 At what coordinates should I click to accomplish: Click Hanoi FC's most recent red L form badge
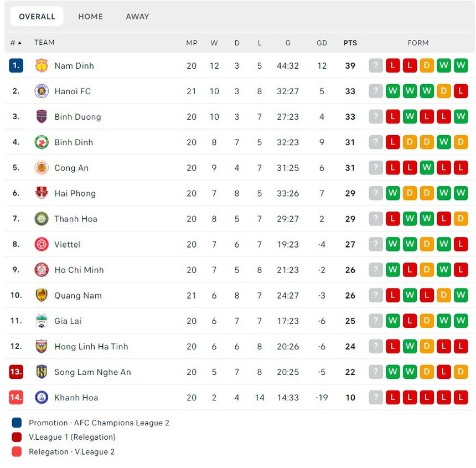click(x=461, y=91)
